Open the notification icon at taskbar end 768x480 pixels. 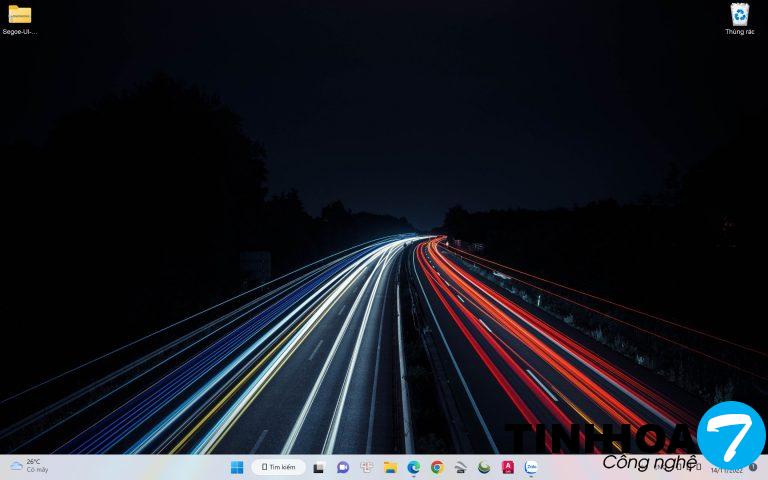point(753,467)
